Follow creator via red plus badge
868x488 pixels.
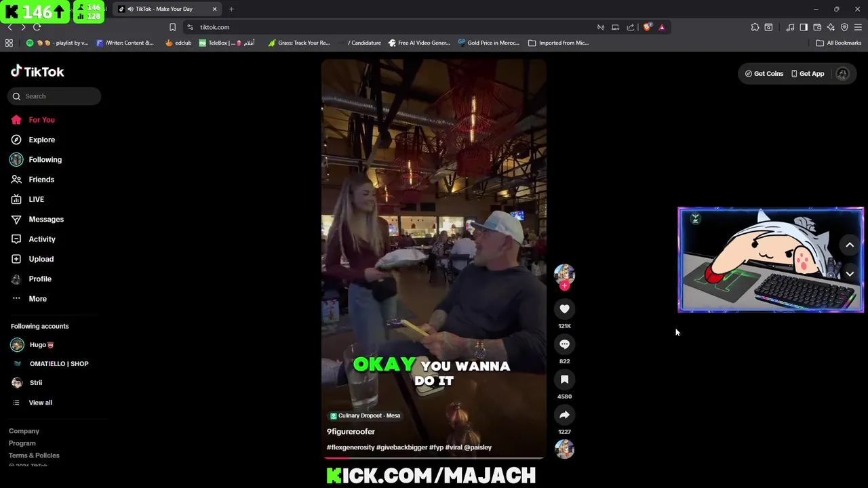[x=564, y=285]
